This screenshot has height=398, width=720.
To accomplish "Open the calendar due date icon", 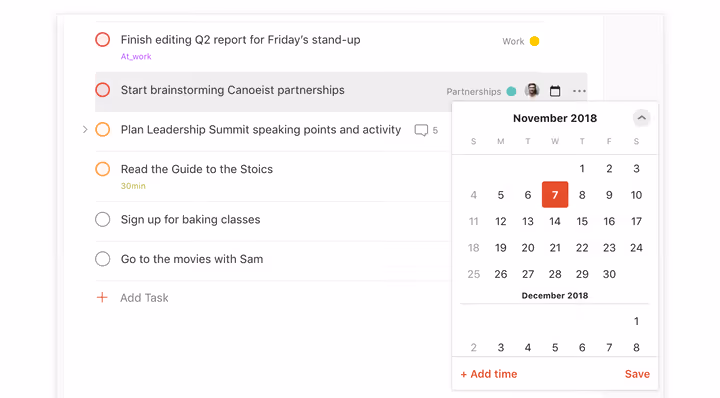I will coord(555,91).
